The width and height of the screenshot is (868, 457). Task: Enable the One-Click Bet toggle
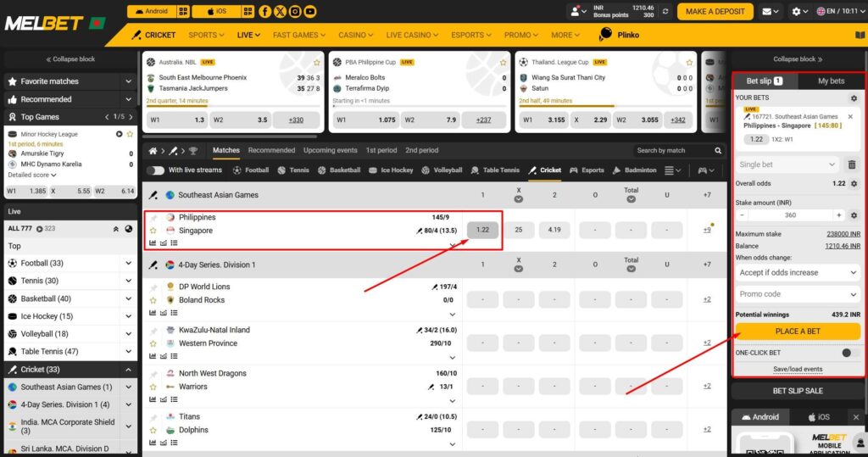849,353
